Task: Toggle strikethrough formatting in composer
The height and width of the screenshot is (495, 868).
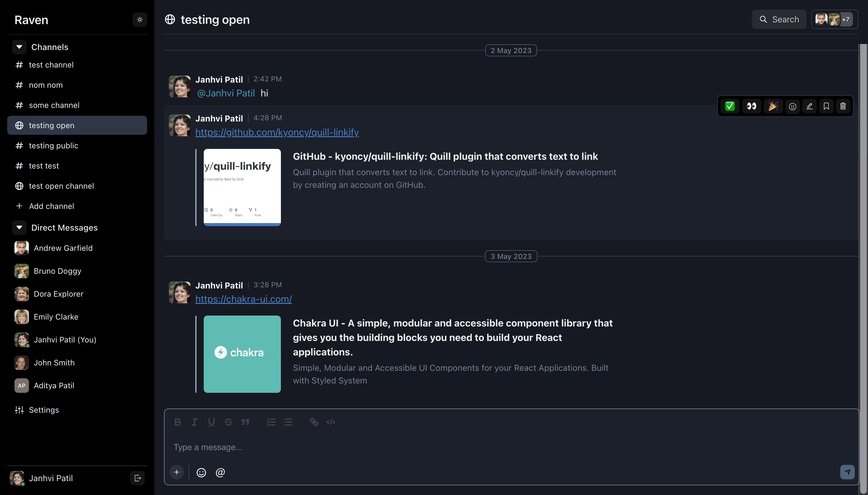Action: click(x=228, y=422)
